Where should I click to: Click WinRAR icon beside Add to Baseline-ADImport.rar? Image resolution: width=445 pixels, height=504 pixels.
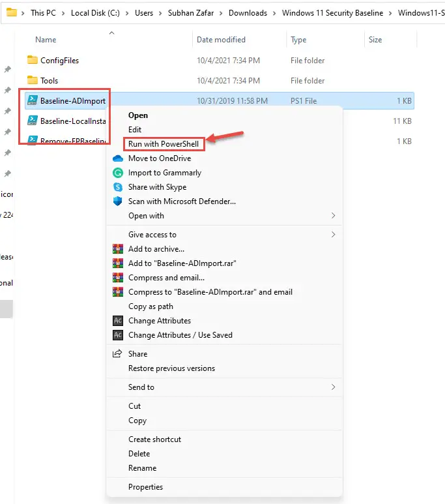[x=118, y=263]
